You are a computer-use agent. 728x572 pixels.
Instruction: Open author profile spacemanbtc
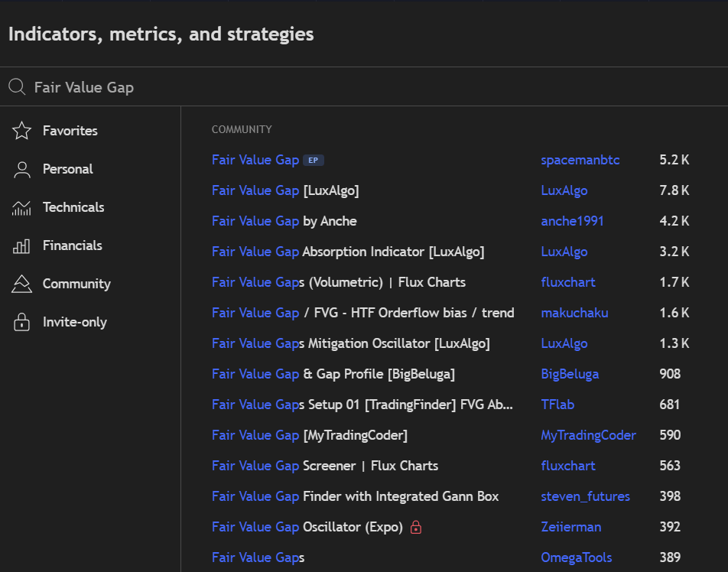(580, 160)
